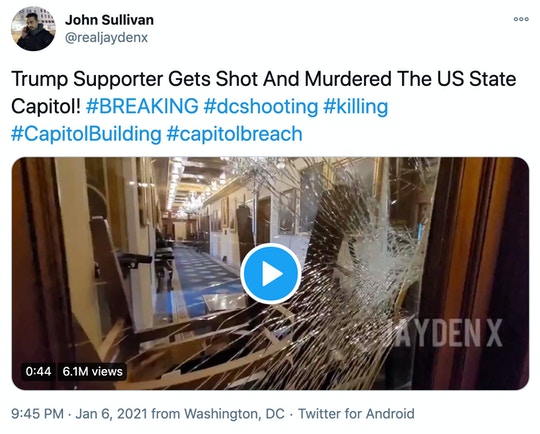The image size is (540, 434).
Task: Click the 0:44 video duration badge
Action: coord(38,371)
